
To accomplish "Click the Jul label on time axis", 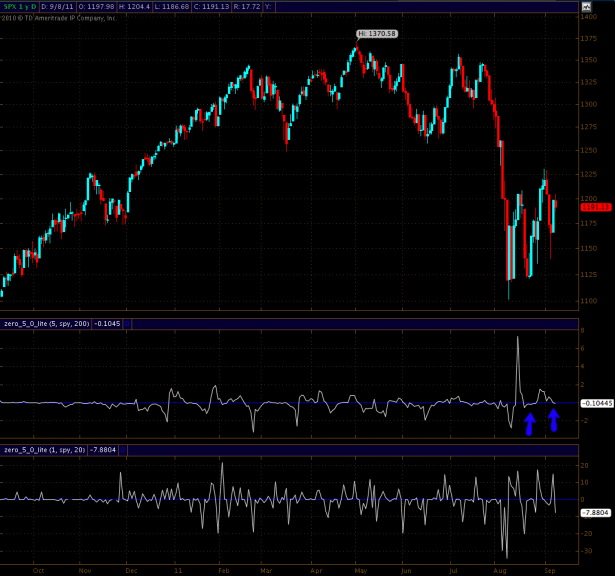I will point(453,571).
